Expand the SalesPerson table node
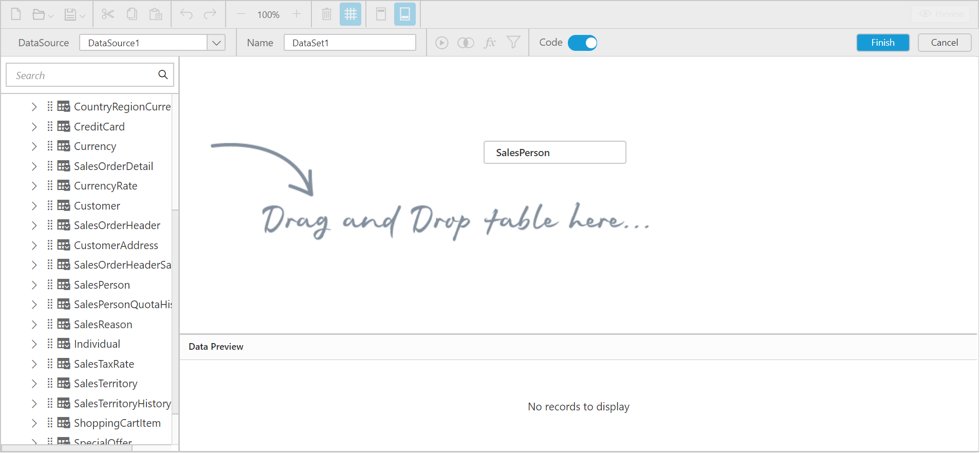980x453 pixels. 34,285
